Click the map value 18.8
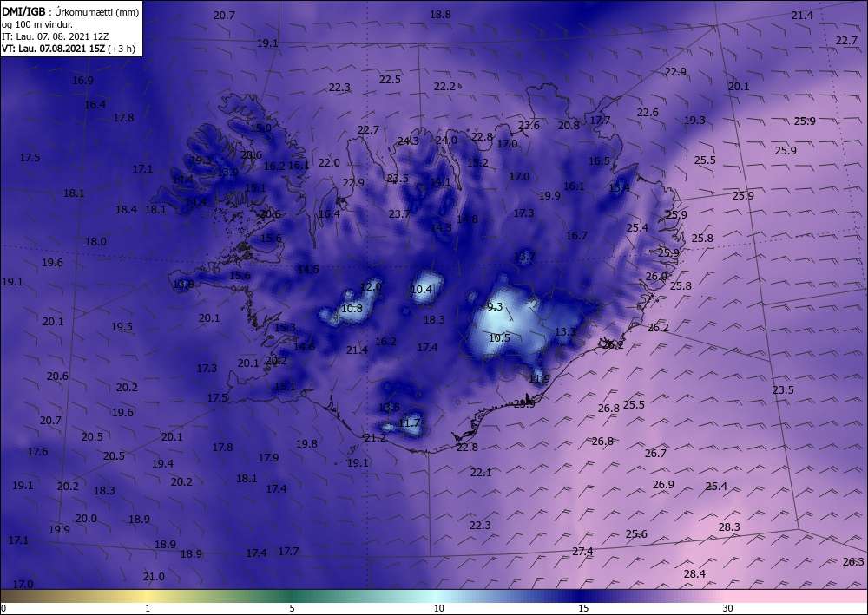868x615 pixels. click(x=441, y=15)
